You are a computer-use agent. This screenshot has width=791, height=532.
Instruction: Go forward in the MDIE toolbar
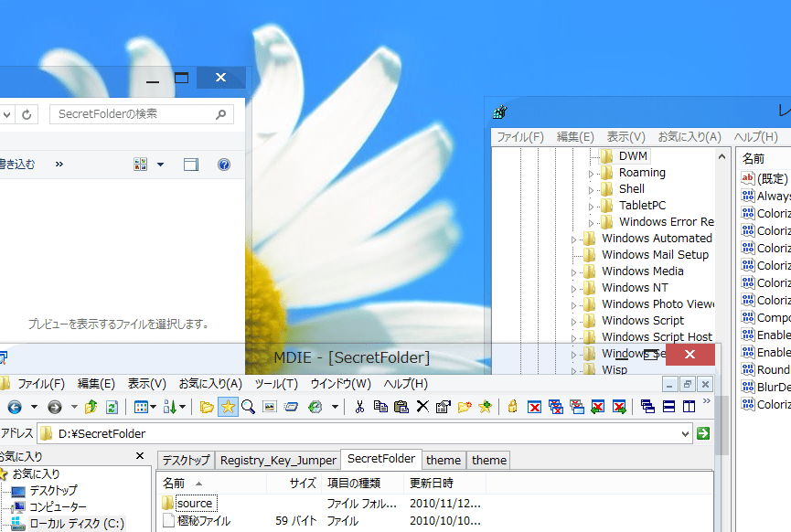pyautogui.click(x=55, y=407)
